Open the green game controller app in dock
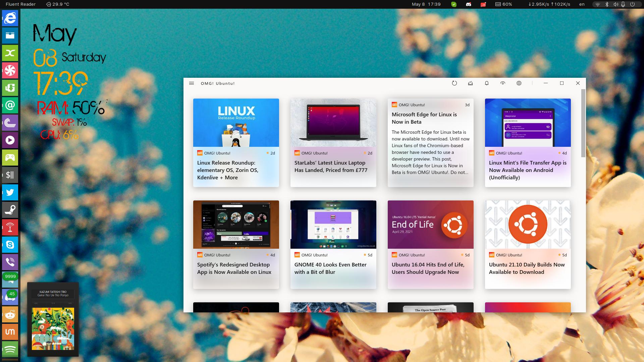Screen dimensions: 644x362 pyautogui.click(x=10, y=158)
